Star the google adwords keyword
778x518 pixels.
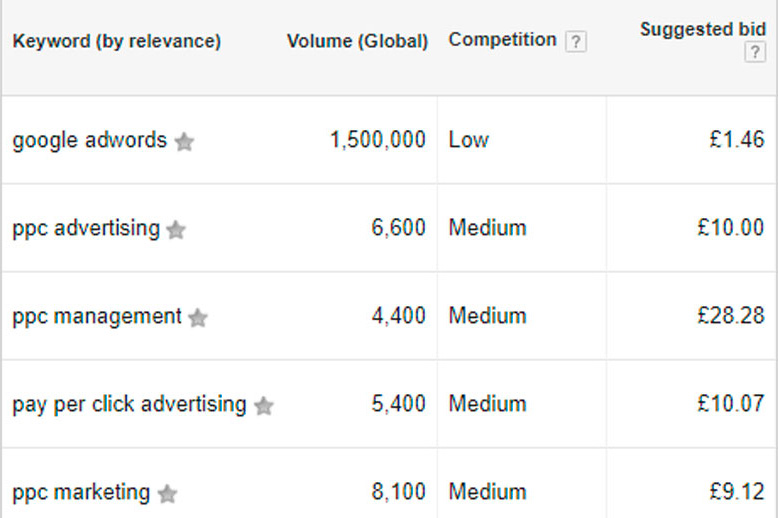tap(184, 142)
